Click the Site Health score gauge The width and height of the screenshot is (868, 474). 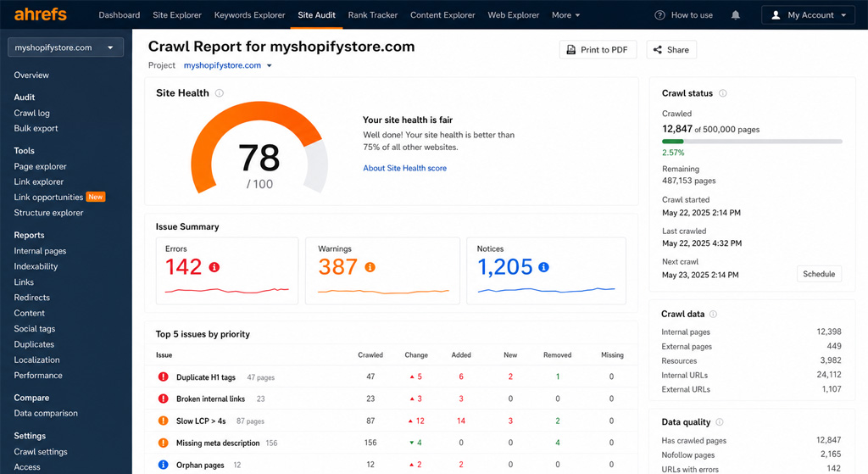(259, 148)
